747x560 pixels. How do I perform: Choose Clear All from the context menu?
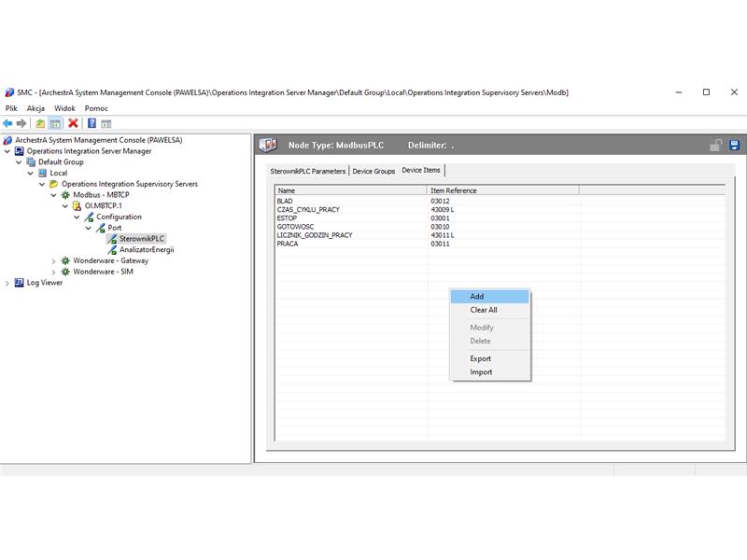(490, 310)
